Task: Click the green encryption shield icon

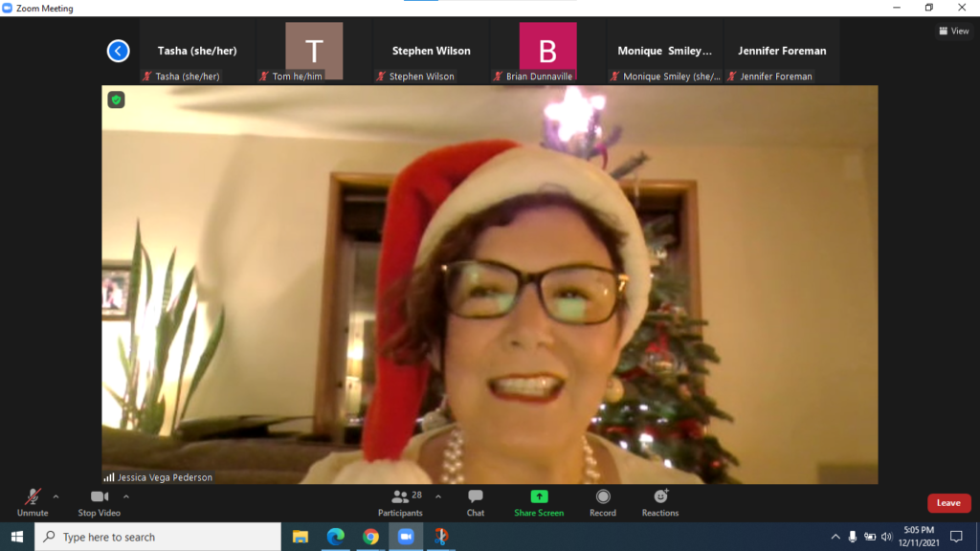Action: [x=116, y=99]
